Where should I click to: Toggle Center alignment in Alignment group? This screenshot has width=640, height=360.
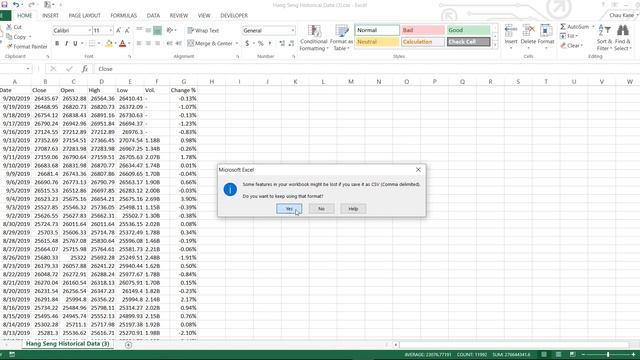[148, 43]
